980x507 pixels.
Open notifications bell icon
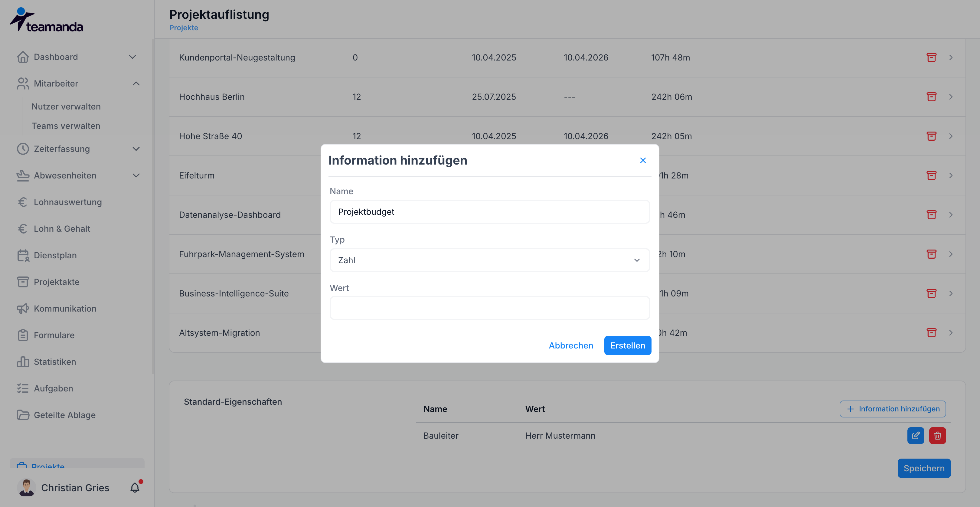click(x=135, y=488)
